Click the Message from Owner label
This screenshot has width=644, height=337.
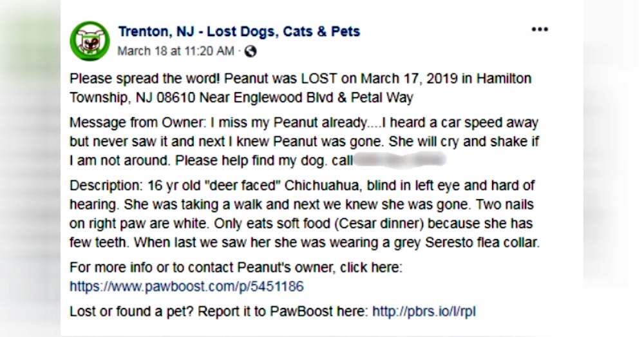click(x=138, y=122)
